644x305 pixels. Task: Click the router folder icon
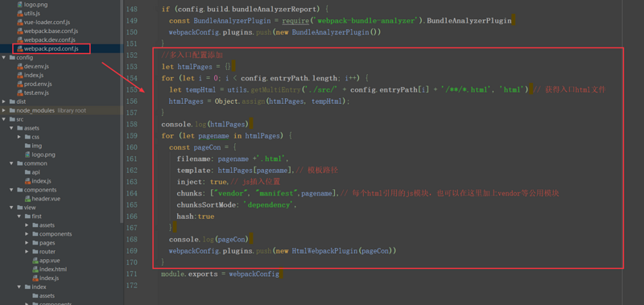[x=35, y=252]
